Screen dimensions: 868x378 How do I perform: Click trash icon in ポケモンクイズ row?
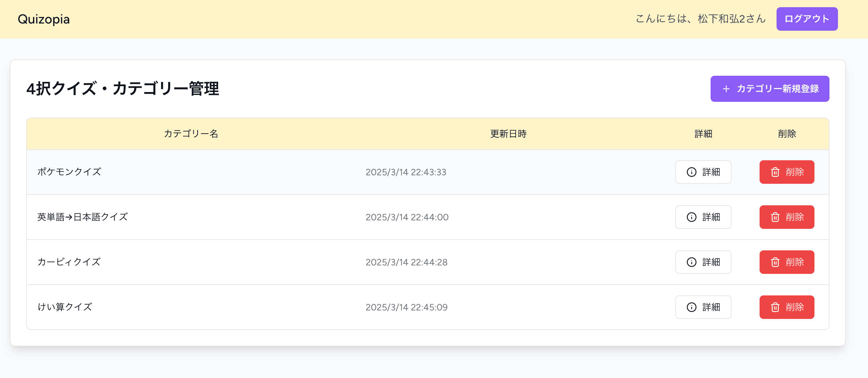click(775, 172)
